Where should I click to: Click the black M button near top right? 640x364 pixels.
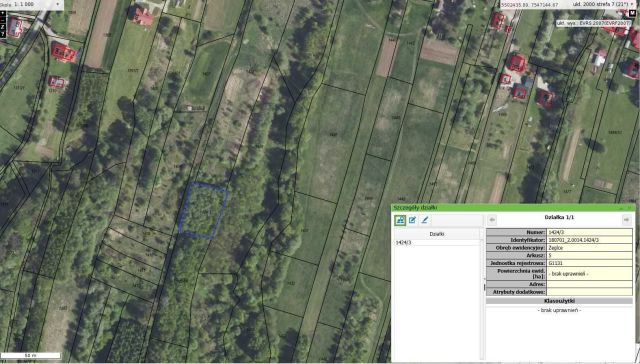[633, 13]
